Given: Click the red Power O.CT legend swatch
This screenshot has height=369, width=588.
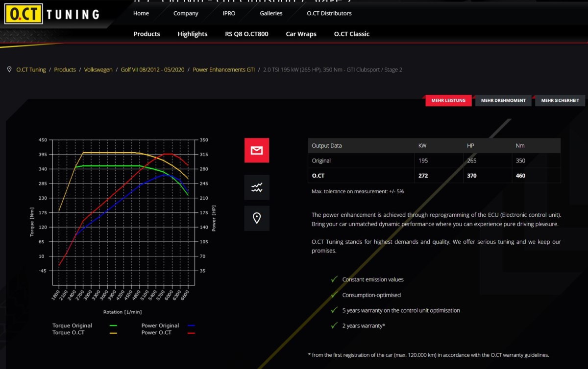Looking at the screenshot, I should [191, 333].
